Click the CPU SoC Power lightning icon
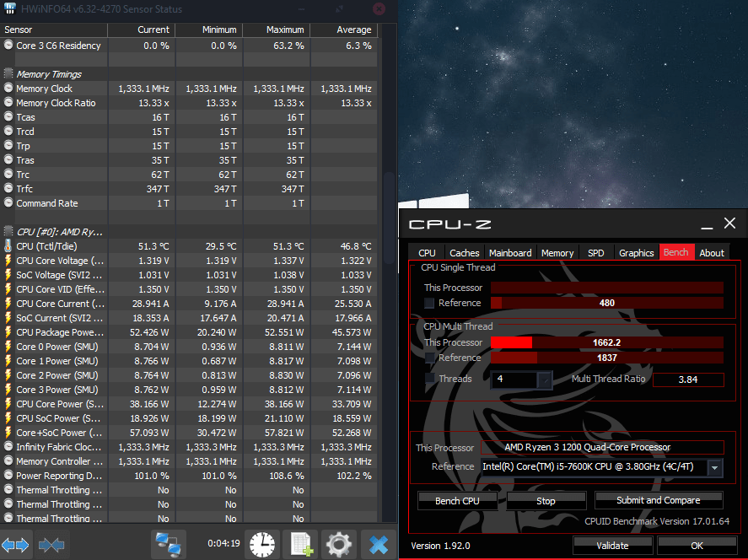The height and width of the screenshot is (560, 748). [8, 417]
